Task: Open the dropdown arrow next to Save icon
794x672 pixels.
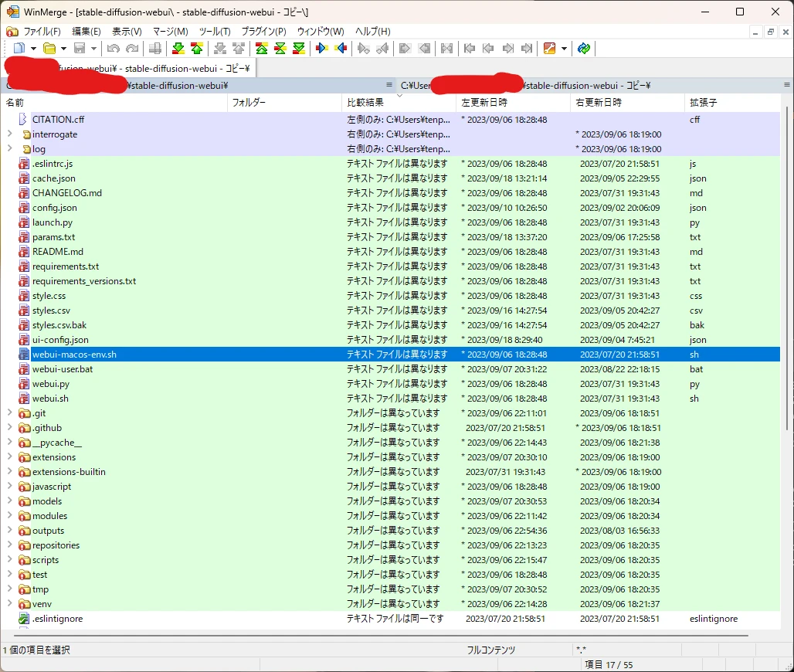Action: coord(93,49)
